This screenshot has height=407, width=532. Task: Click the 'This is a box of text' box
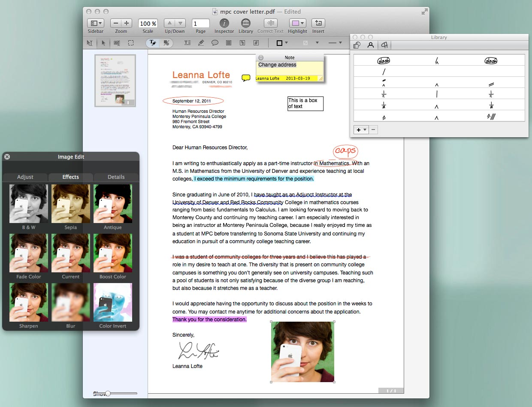click(x=305, y=103)
